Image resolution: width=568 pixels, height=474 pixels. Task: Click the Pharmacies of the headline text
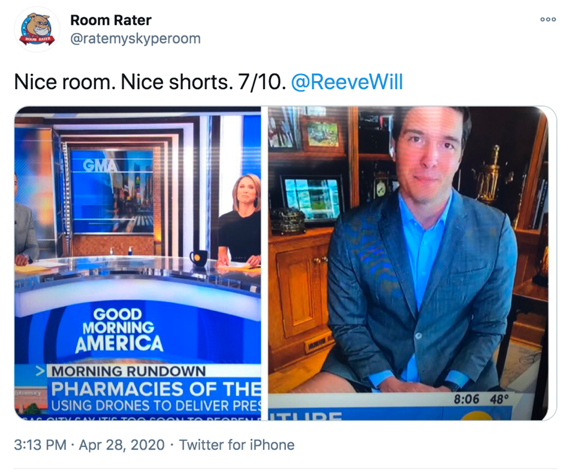point(156,389)
